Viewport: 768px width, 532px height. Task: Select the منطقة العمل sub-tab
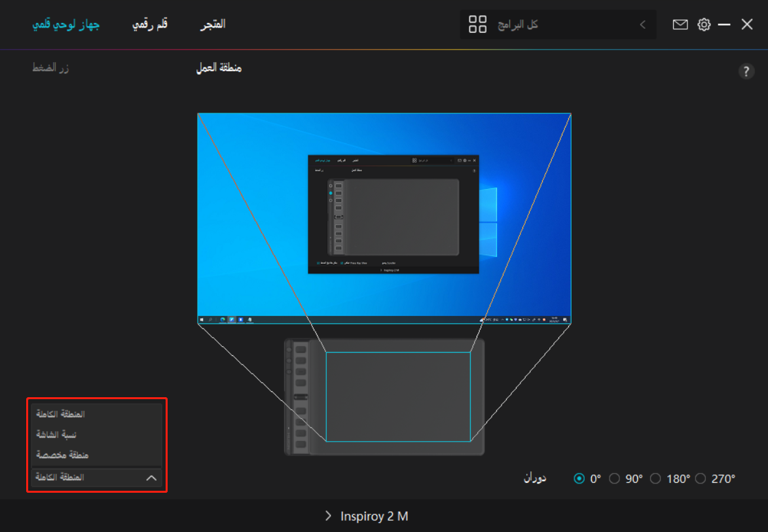[219, 67]
